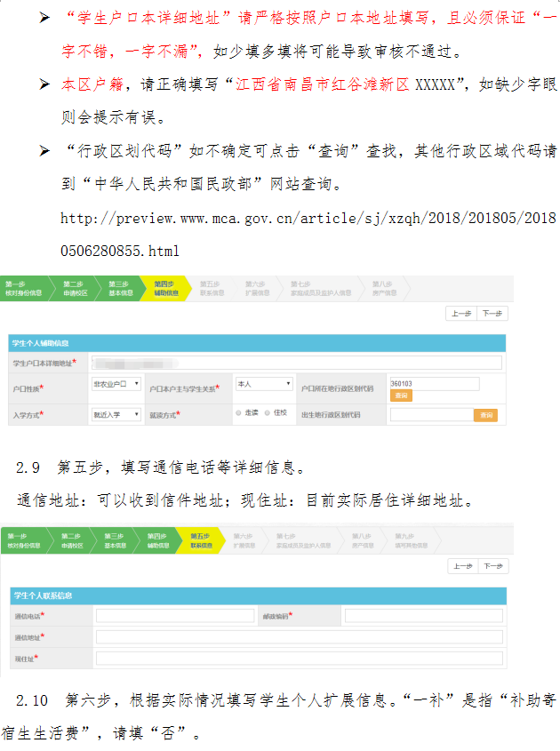560x751 pixels.
Task: Click the 就读方式 field label
Action: 164,415
